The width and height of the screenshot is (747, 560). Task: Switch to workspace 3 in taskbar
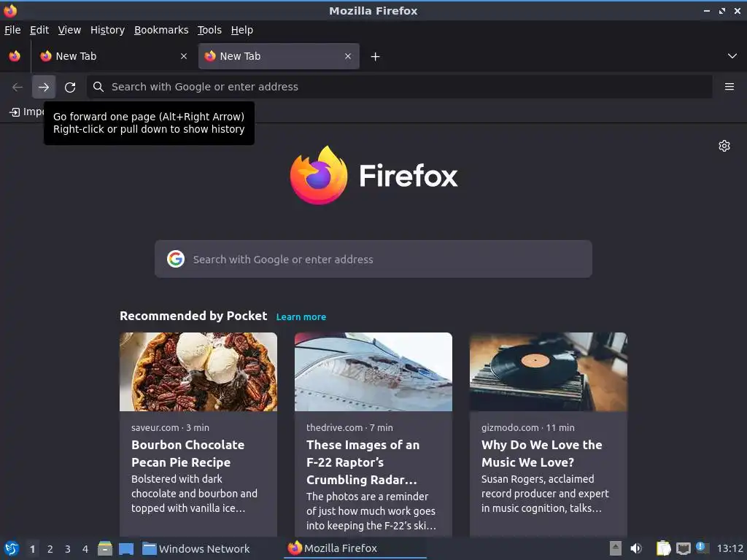[x=68, y=549]
